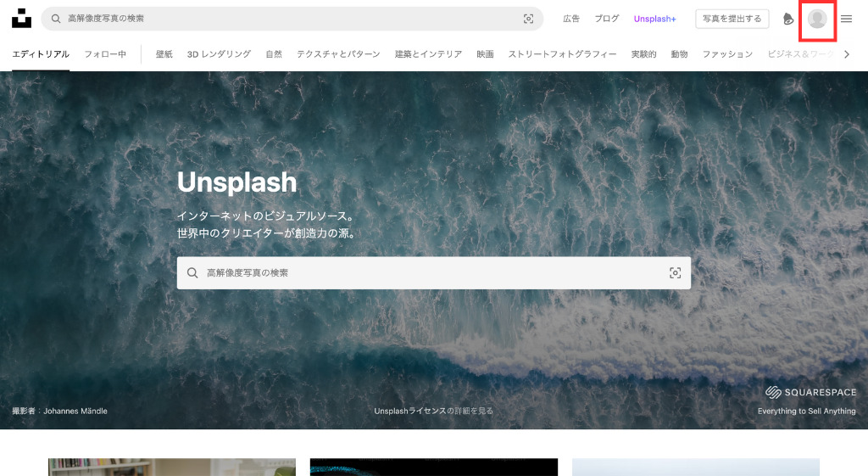868x476 pixels.
Task: Open the Unsplashライセンス details link
Action: (x=433, y=412)
